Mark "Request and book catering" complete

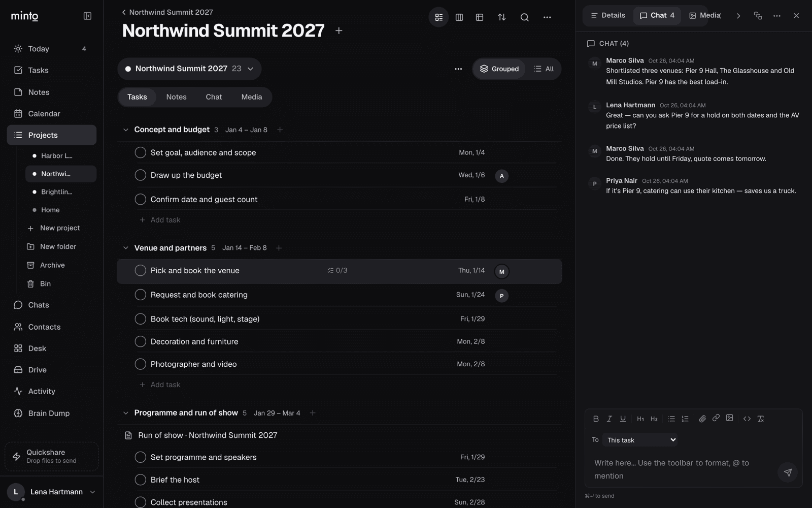coord(141,295)
